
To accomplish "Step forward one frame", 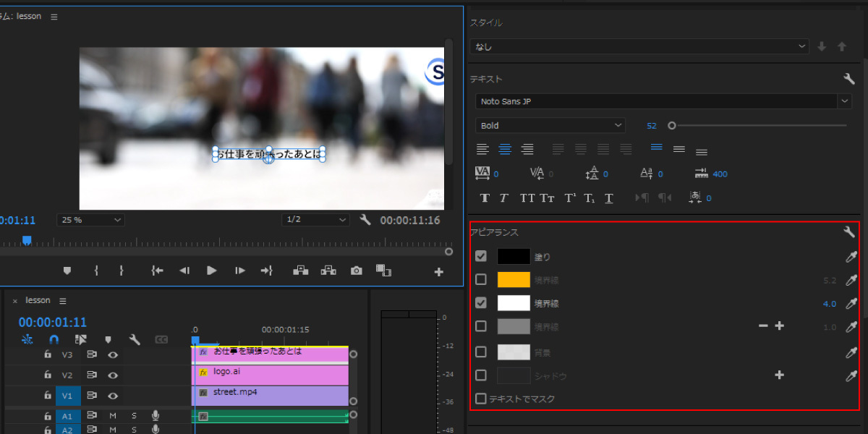I will 239,271.
